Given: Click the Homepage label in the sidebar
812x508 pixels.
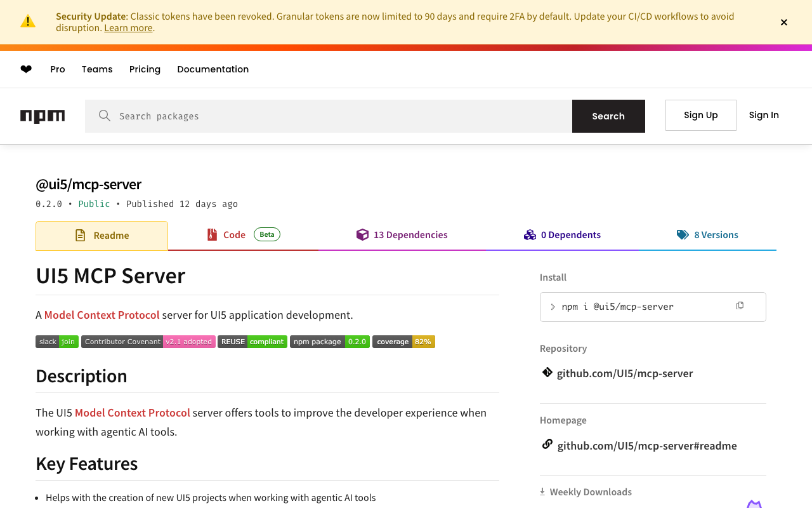Looking at the screenshot, I should coord(563,420).
